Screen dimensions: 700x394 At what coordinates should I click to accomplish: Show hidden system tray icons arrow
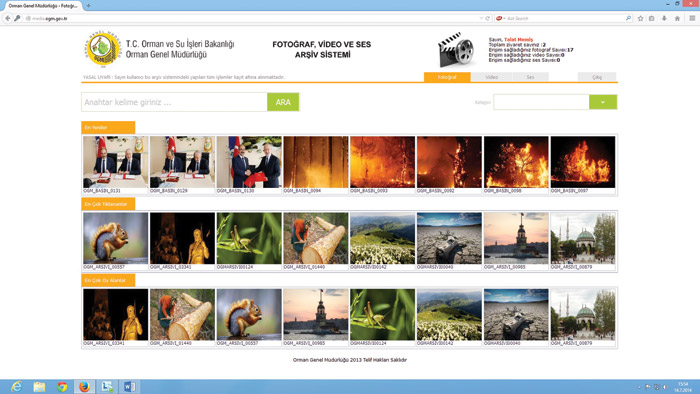(639, 387)
